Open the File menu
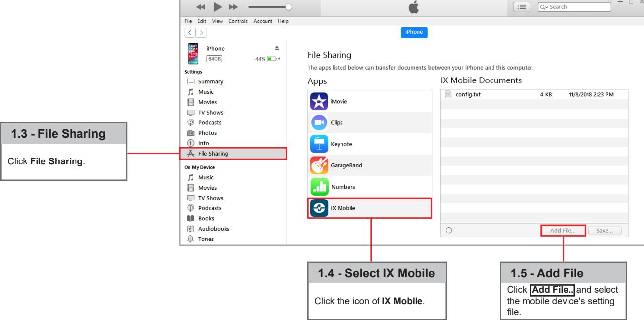This screenshot has height=320, width=644. pyautogui.click(x=188, y=21)
